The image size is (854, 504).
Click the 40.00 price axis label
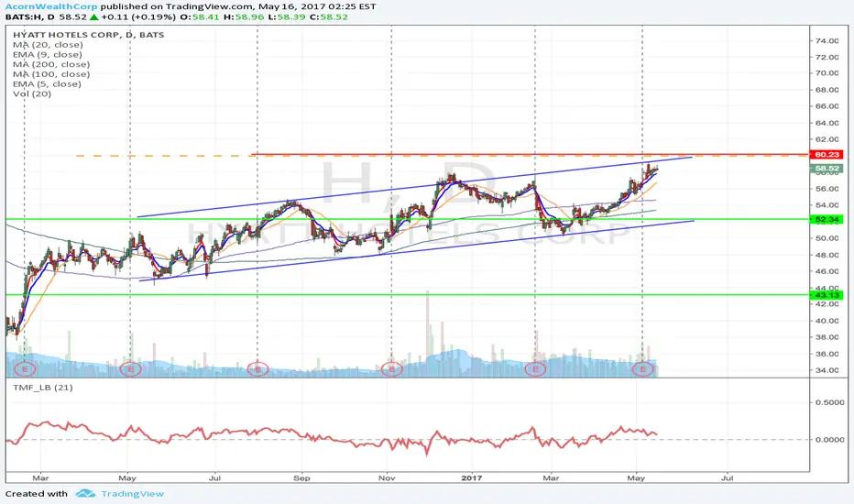pyautogui.click(x=827, y=321)
